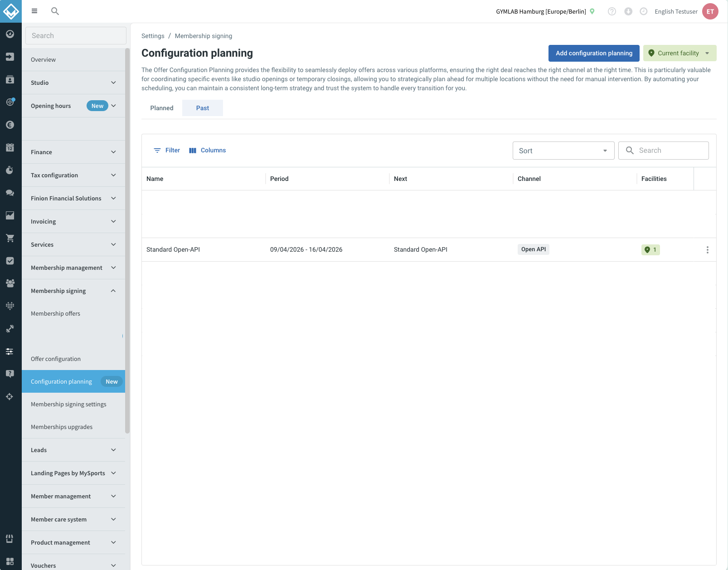This screenshot has height=570, width=728.
Task: Open the dotted heart icon in left rail
Action: click(10, 306)
